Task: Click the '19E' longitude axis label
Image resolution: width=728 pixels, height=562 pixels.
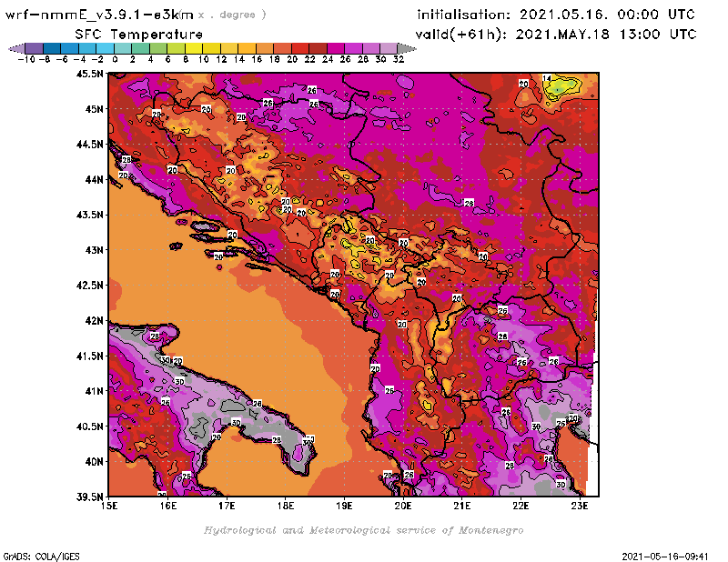Action: pos(344,506)
